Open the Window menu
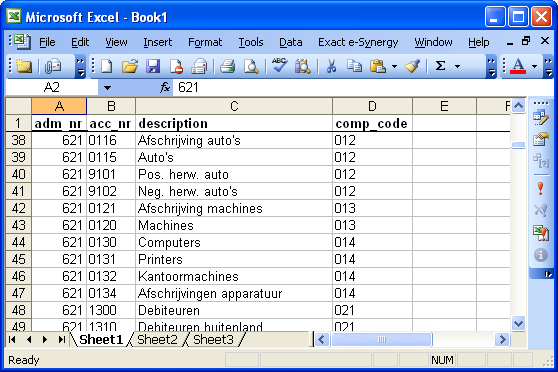558x372 pixels. pyautogui.click(x=433, y=42)
